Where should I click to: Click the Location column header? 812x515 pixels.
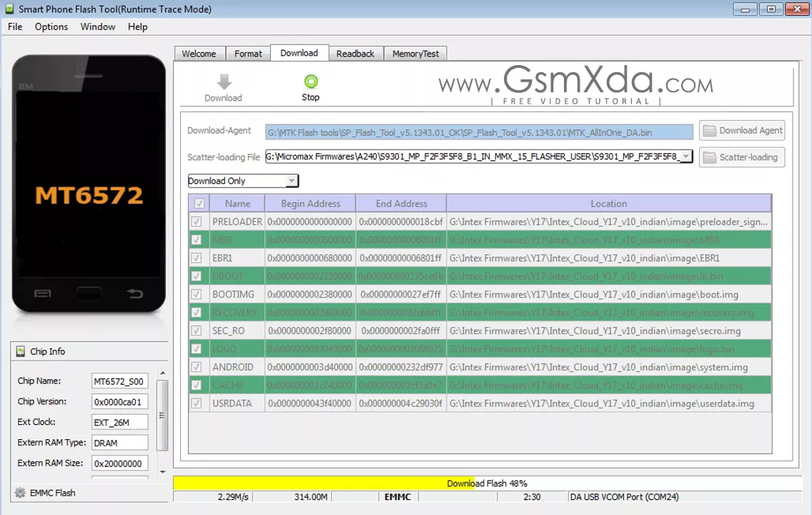tap(609, 204)
